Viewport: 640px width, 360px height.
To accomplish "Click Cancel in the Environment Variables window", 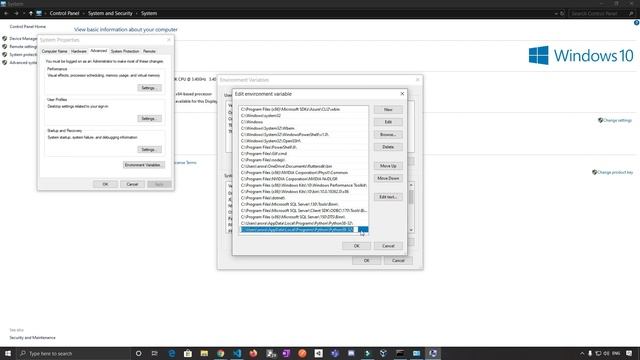I will [398, 260].
